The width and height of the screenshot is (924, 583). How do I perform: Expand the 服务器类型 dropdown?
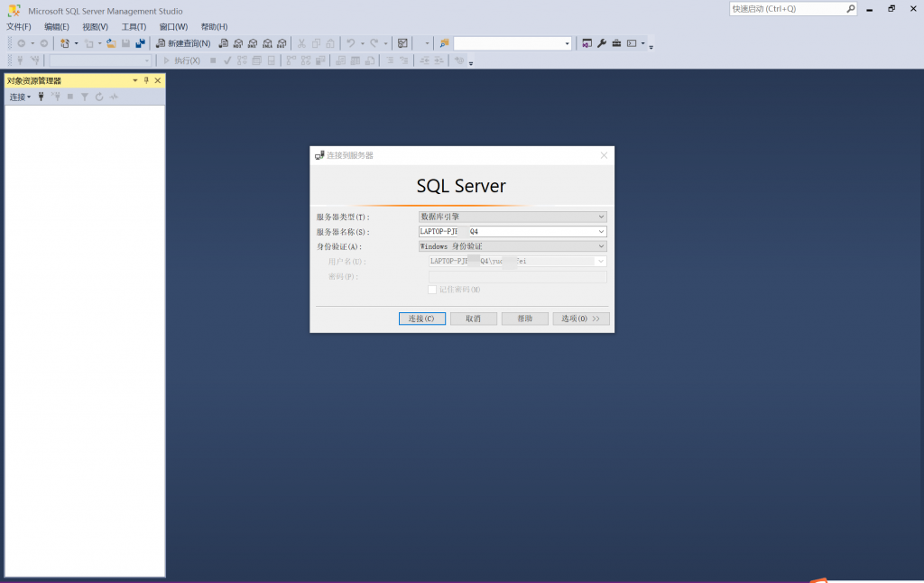pyautogui.click(x=512, y=217)
